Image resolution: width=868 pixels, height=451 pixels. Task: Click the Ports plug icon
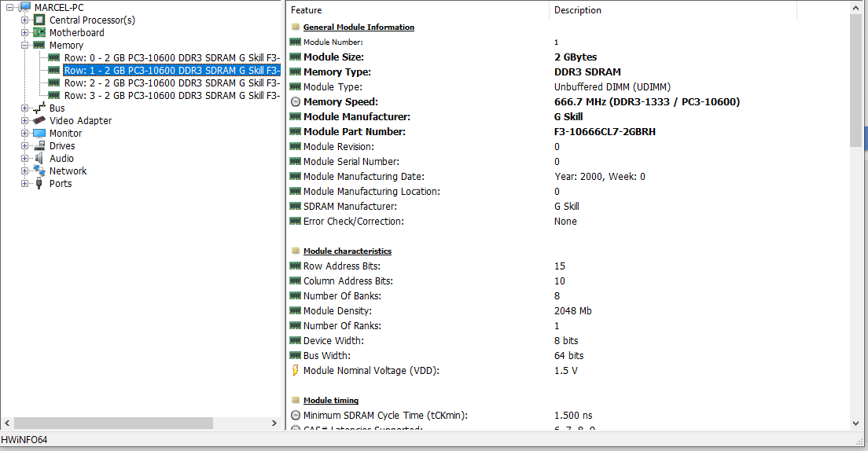[39, 183]
